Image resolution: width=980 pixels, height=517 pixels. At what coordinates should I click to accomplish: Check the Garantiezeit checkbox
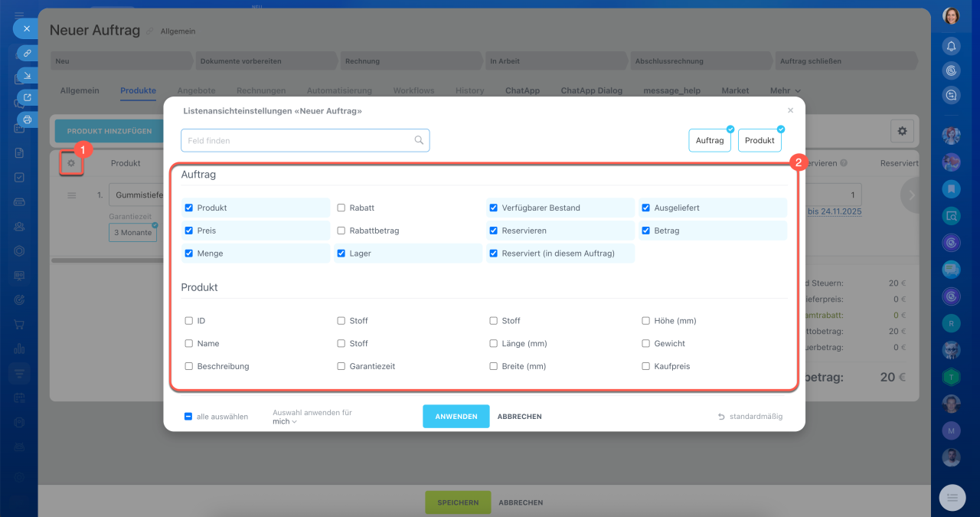341,366
